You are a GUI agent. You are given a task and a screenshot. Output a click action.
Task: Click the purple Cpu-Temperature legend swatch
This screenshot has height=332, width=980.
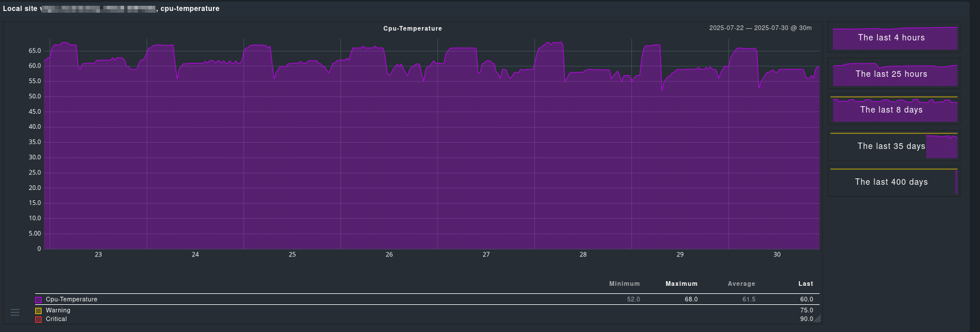pos(39,300)
